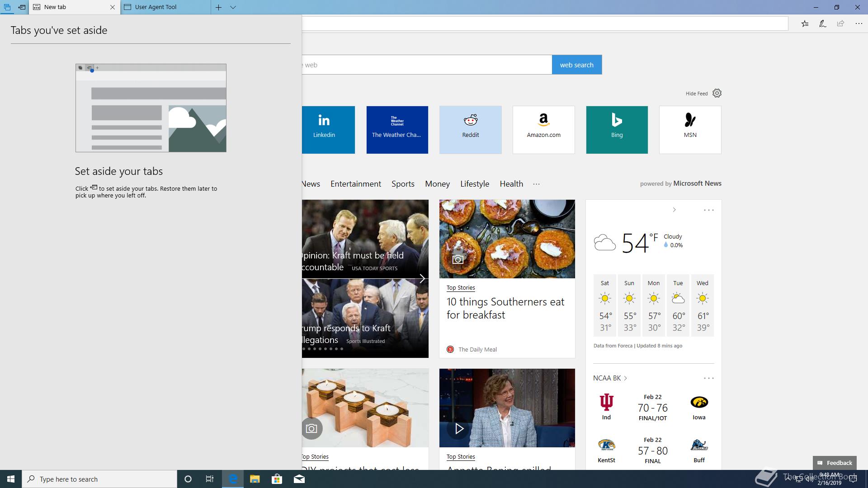This screenshot has height=488, width=868.
Task: Select the Mon forecast day
Action: pos(654,305)
